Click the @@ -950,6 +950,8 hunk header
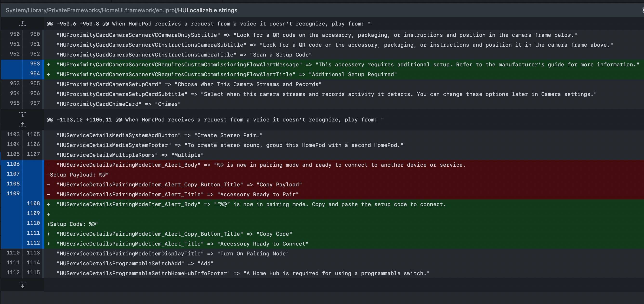Image resolution: width=644 pixels, height=304 pixels. (209, 24)
